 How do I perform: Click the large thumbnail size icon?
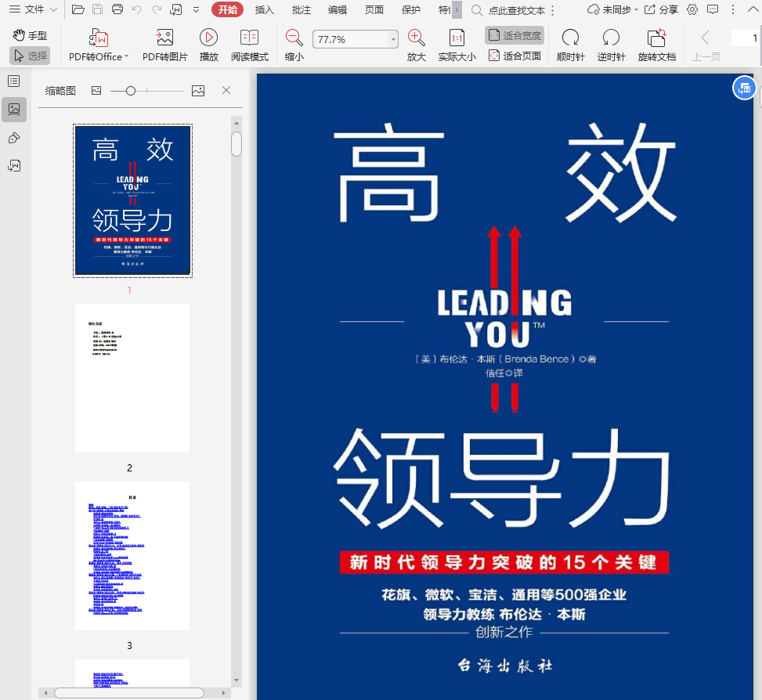coord(198,90)
